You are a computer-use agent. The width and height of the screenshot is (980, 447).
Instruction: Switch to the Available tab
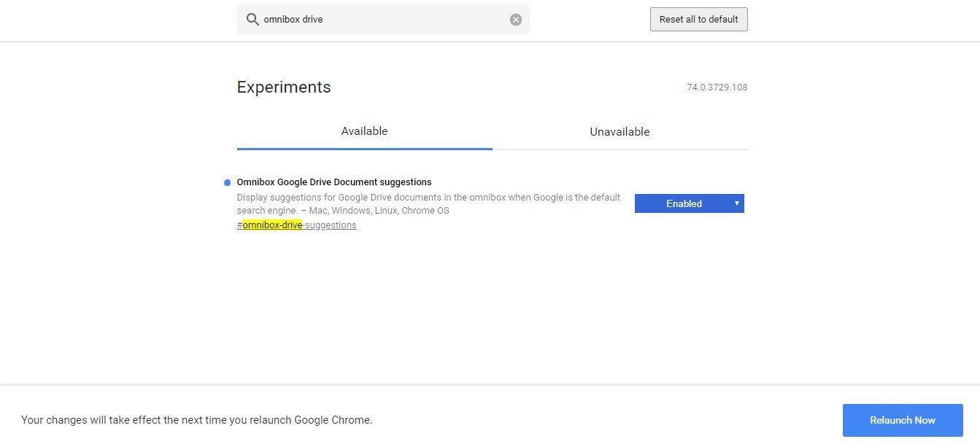click(x=364, y=132)
